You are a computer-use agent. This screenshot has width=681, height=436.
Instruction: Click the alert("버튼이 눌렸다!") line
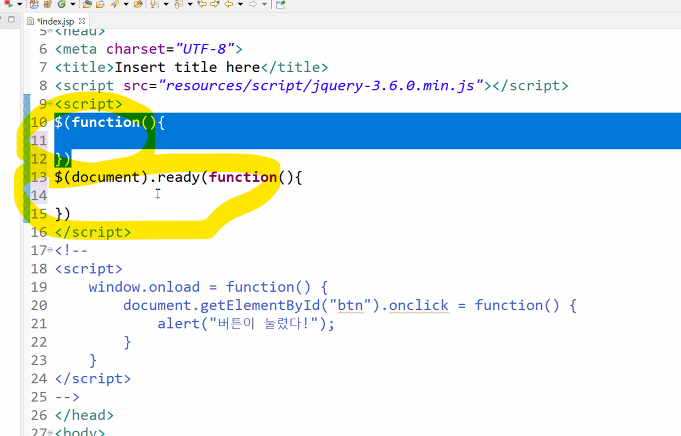(x=246, y=324)
